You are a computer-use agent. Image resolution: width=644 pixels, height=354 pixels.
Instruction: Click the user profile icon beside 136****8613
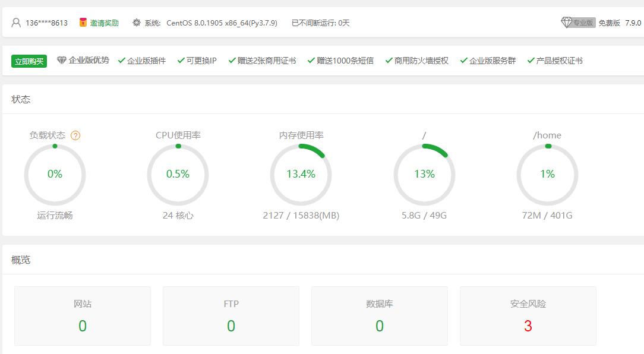coord(16,23)
